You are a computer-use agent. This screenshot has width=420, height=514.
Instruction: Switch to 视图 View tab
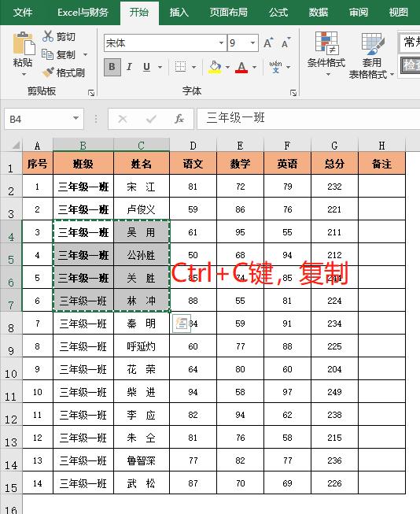(399, 13)
